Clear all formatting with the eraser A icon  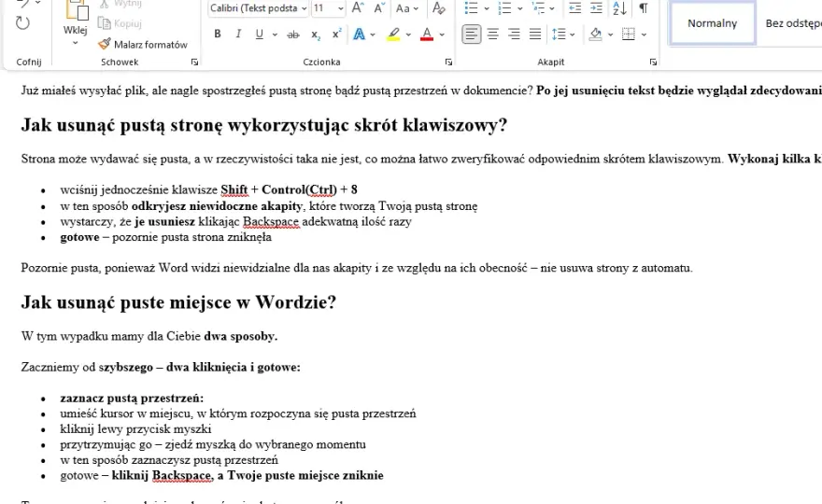tap(438, 8)
